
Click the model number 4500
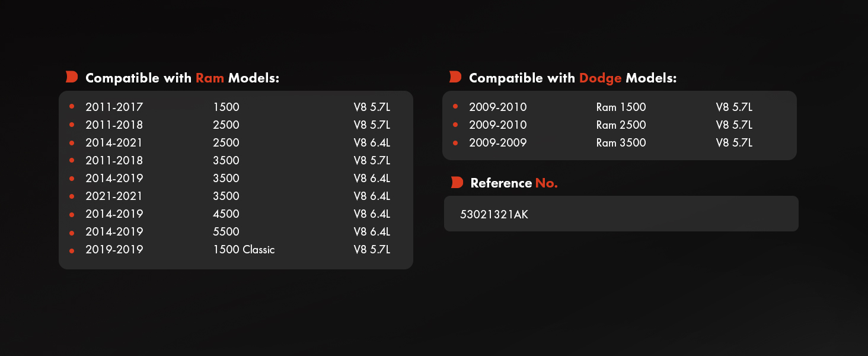(226, 214)
